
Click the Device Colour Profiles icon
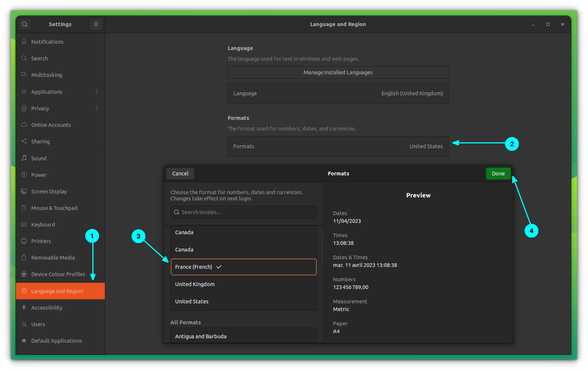point(24,274)
